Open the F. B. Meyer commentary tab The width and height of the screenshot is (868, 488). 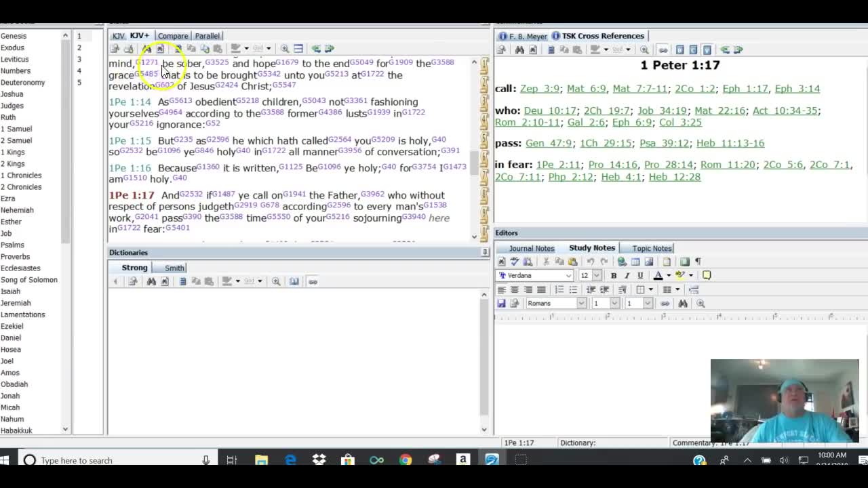[523, 36]
